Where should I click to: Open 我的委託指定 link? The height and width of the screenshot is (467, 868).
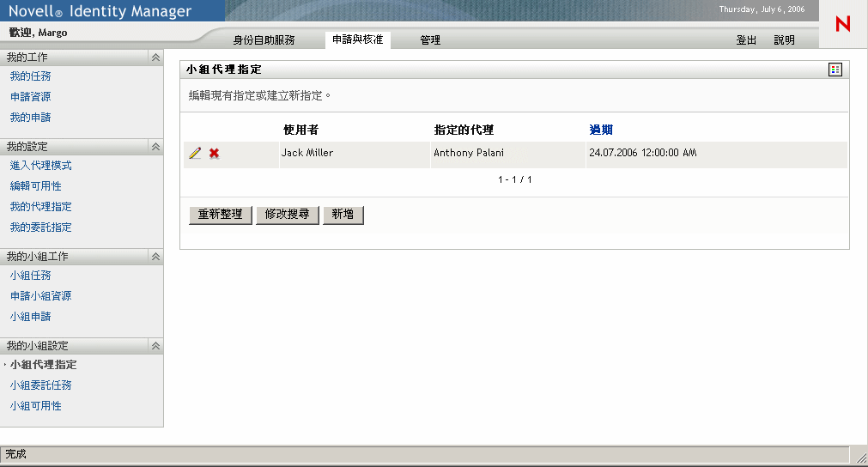41,227
